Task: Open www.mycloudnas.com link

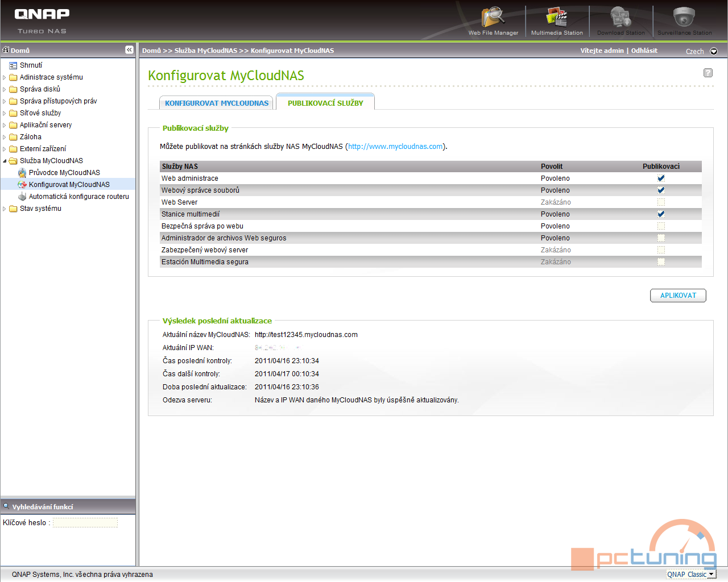Action: pyautogui.click(x=395, y=147)
